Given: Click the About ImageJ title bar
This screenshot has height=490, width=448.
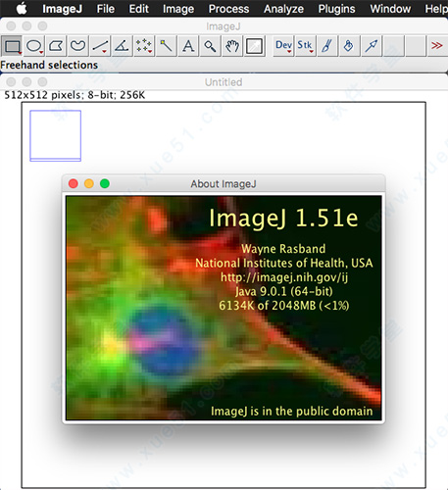Looking at the screenshot, I should tap(224, 184).
